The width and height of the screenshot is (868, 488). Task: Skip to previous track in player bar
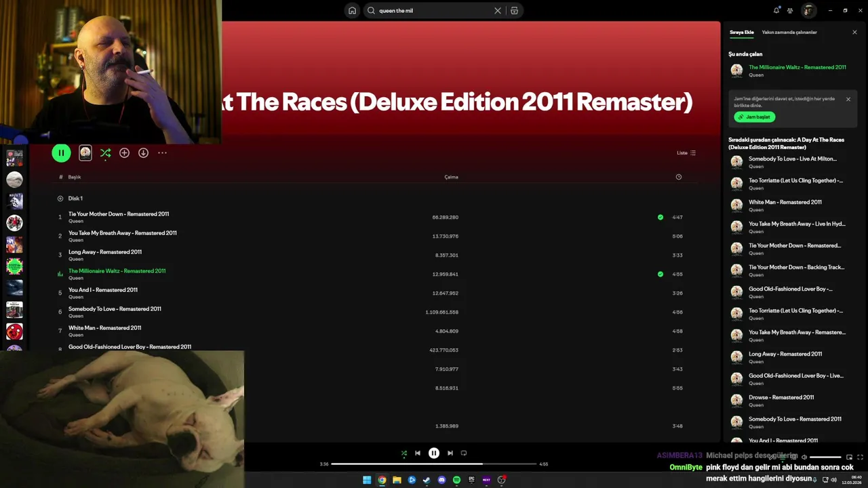point(418,453)
